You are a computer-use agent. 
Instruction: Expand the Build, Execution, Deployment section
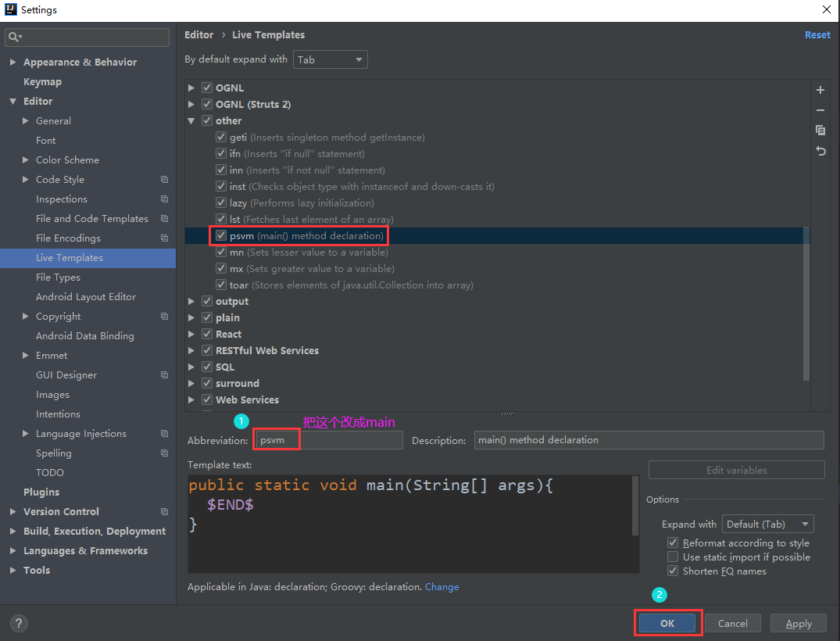tap(13, 531)
